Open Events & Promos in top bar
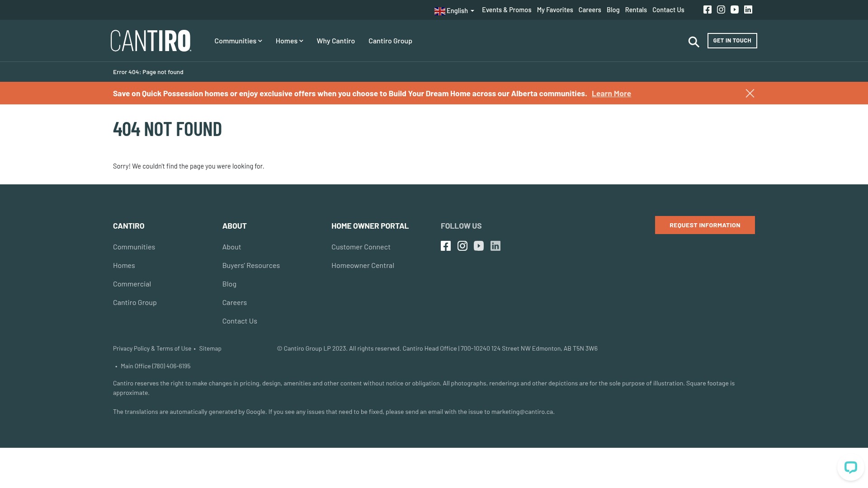The width and height of the screenshot is (868, 488). coord(507,9)
